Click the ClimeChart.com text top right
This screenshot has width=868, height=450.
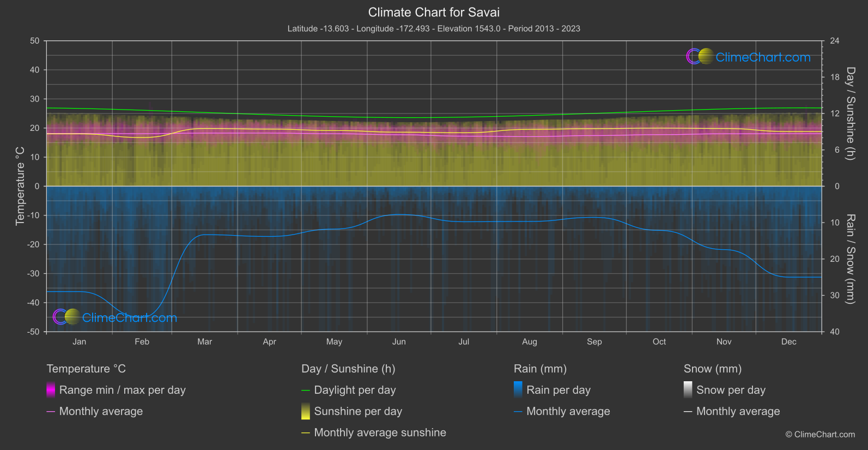(763, 57)
